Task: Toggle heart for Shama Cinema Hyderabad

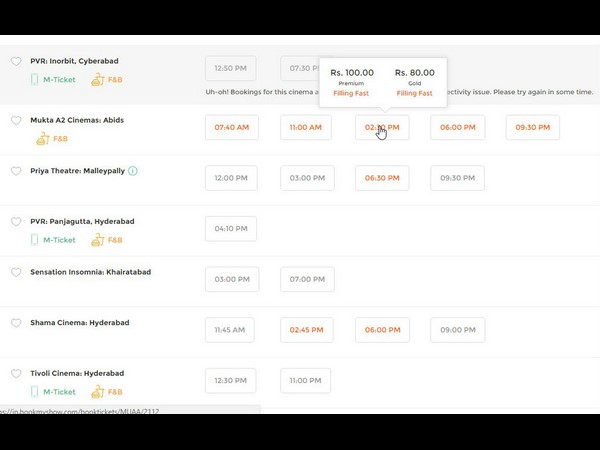Action: (x=16, y=323)
